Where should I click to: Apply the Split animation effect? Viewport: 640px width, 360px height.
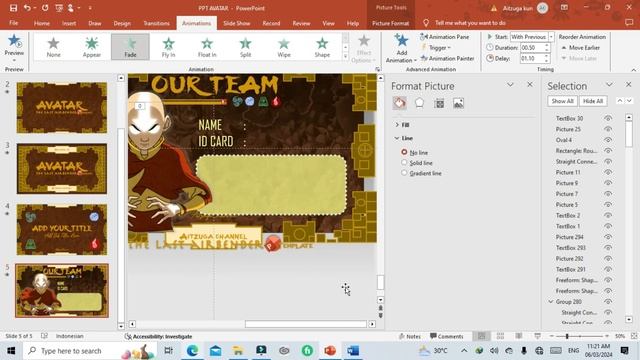tap(245, 47)
